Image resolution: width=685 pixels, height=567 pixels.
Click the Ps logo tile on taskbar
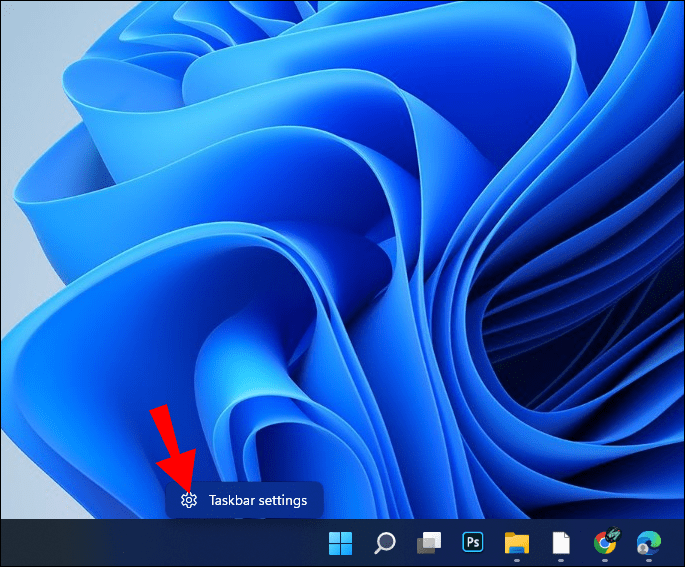click(472, 543)
